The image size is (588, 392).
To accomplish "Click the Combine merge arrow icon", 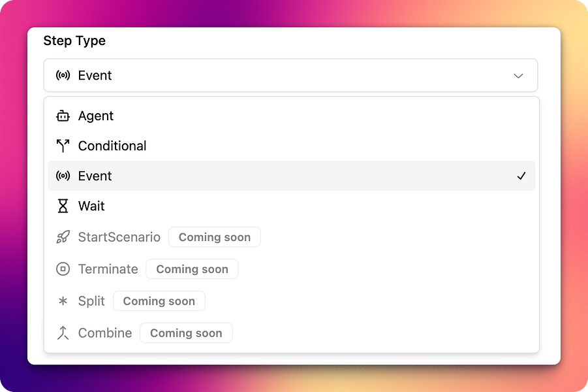I will point(63,333).
